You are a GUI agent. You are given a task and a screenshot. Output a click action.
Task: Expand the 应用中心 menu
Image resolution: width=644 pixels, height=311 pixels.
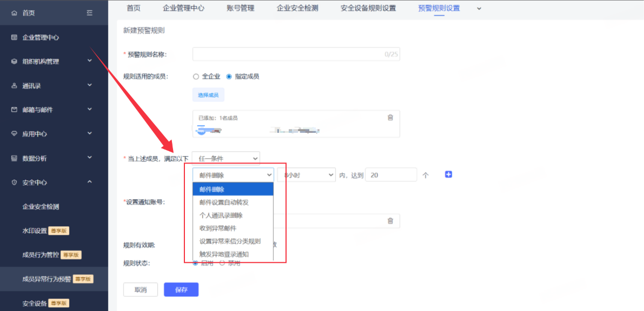tap(90, 134)
